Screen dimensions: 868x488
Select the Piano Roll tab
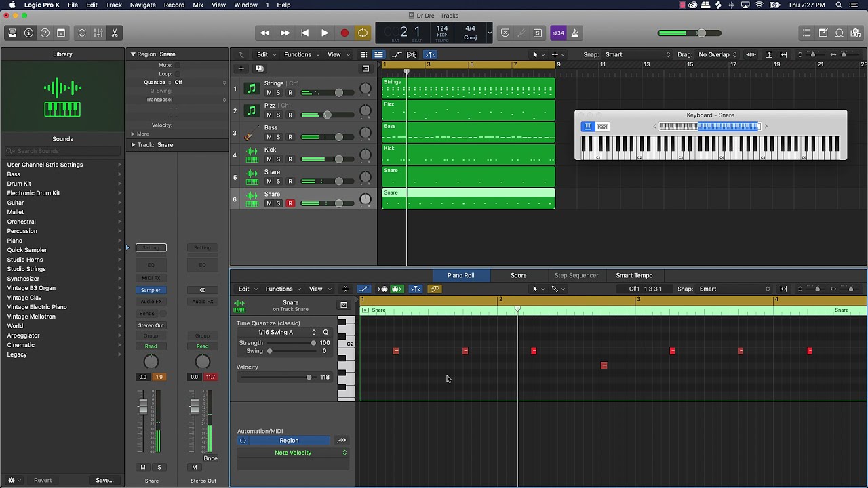tap(460, 275)
